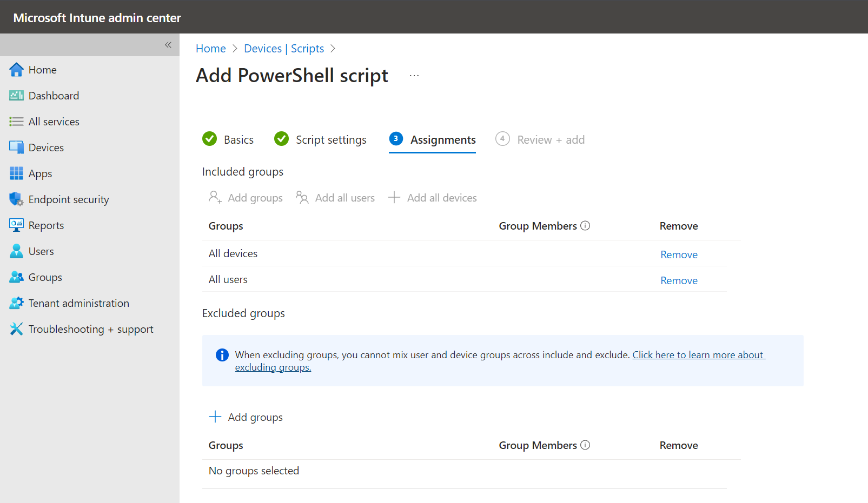
Task: Click the Devices | Scripts breadcrumb link
Action: (284, 49)
